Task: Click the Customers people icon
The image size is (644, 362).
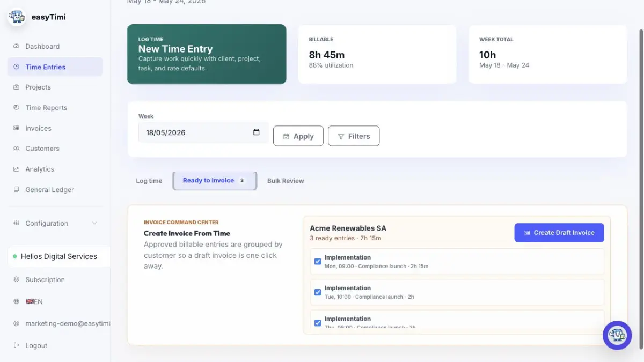Action: coord(16,149)
